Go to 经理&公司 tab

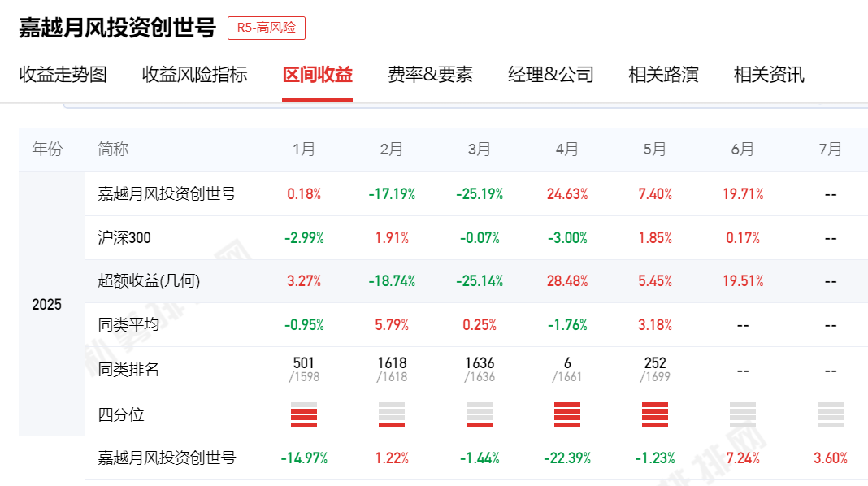point(551,74)
